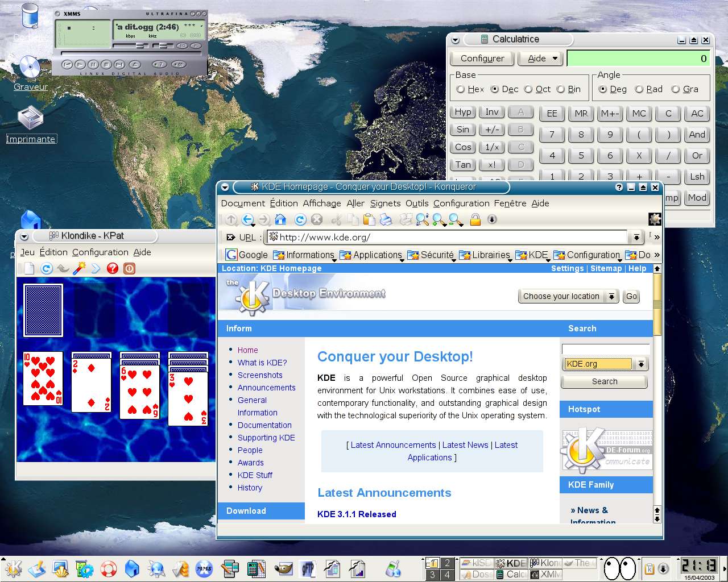Viewport: 728px width, 582px height.
Task: Show more bookmark toolbar items chevron
Action: click(x=657, y=255)
